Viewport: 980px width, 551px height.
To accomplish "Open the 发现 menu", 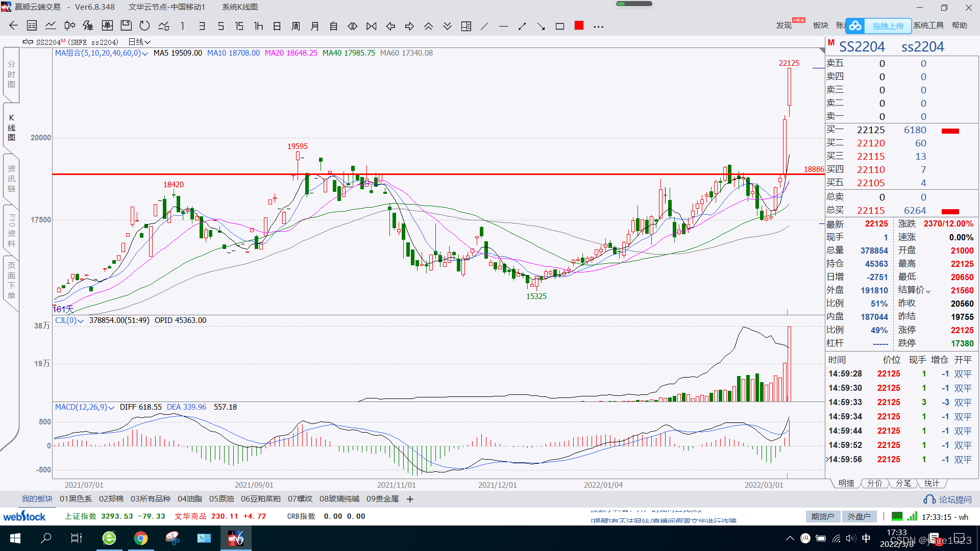I will 784,26.
